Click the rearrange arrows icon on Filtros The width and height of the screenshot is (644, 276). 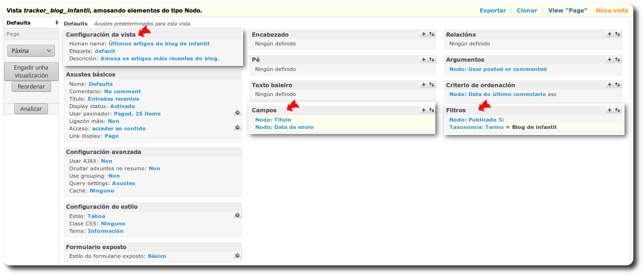(x=618, y=110)
